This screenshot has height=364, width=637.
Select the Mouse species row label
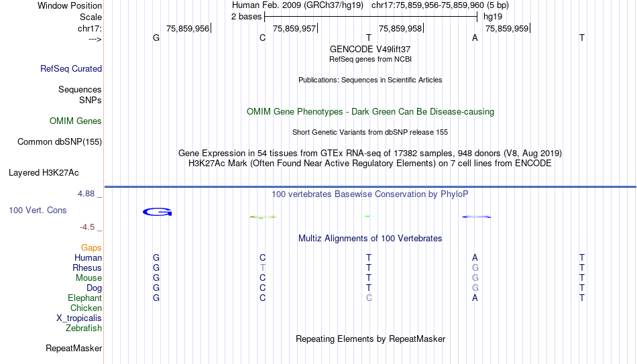[x=89, y=278]
